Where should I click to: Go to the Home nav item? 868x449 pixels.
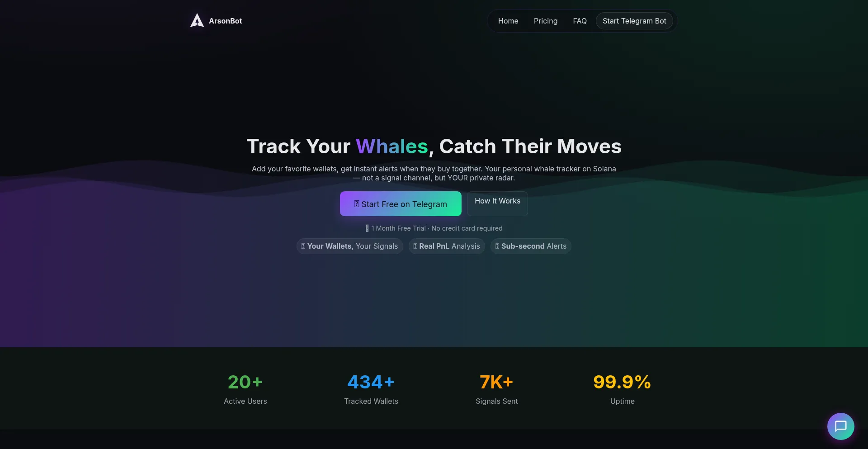[508, 21]
